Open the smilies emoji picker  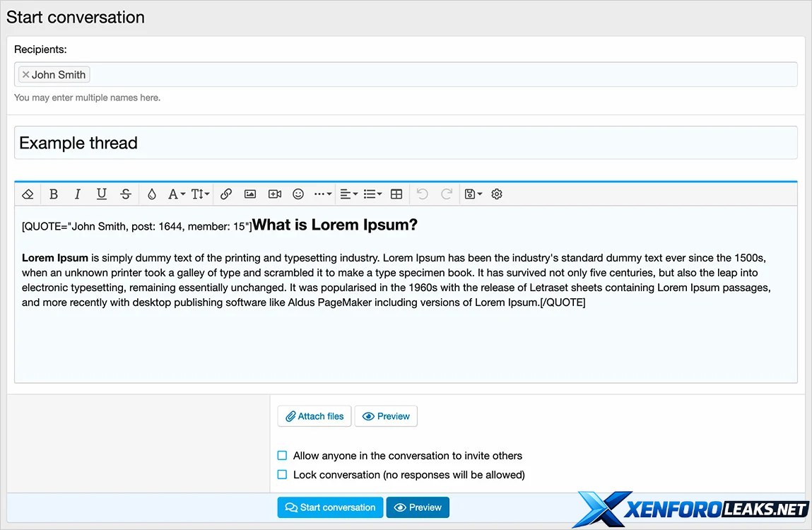pos(298,194)
